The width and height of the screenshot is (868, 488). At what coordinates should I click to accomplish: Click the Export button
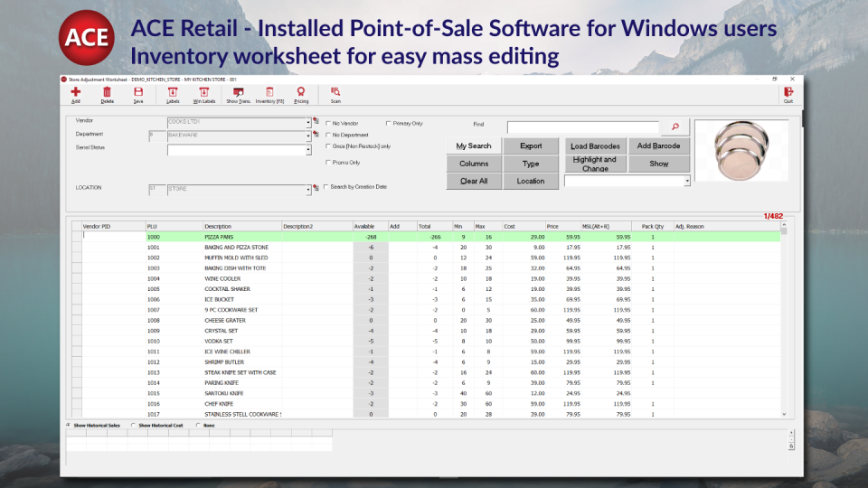click(x=531, y=145)
